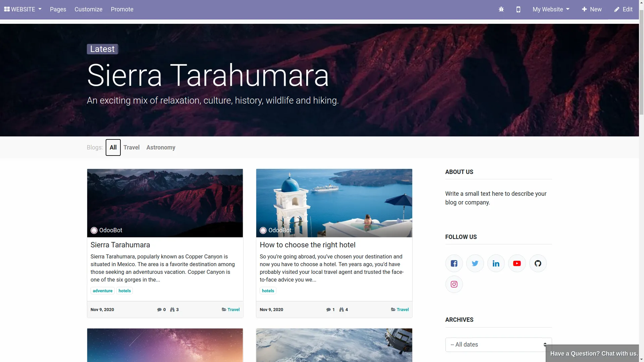Select the Astronomy blogs tab
Image resolution: width=644 pixels, height=362 pixels.
tap(161, 147)
